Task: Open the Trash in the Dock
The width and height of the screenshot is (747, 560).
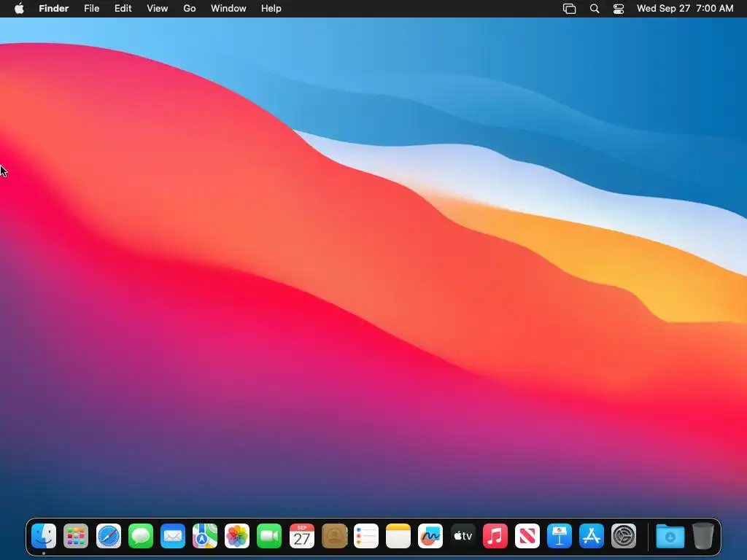Action: pos(703,536)
